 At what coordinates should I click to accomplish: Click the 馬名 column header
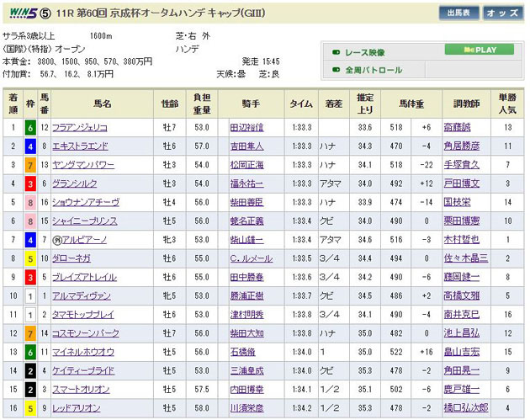(x=103, y=104)
